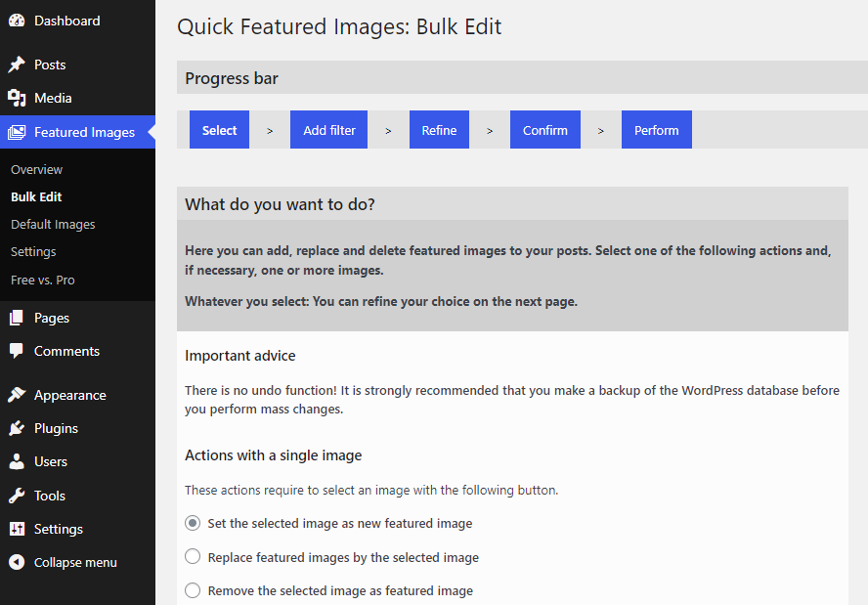Click the 'Important advice' heading
868x605 pixels.
coord(240,356)
